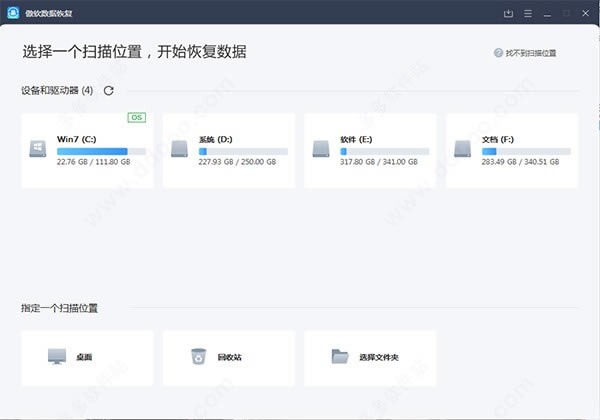Select the 软件 (E:) drive card
This screenshot has width=600, height=420.
point(370,151)
